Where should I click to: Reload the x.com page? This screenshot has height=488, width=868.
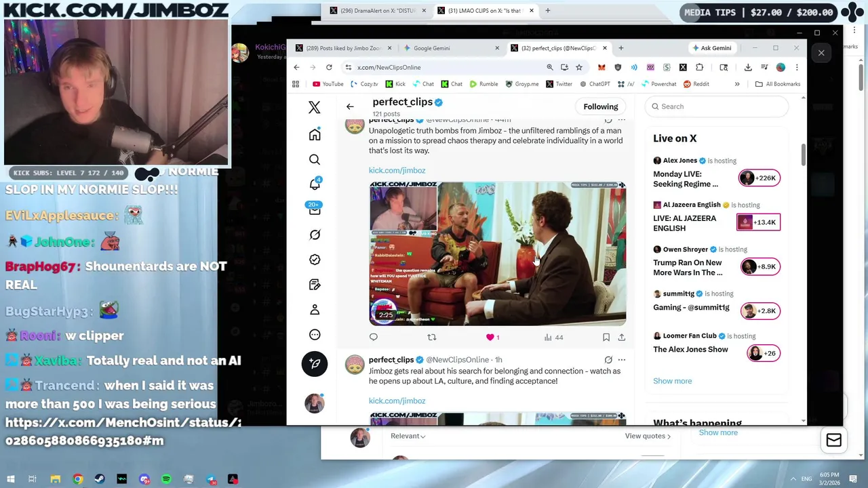(x=329, y=67)
